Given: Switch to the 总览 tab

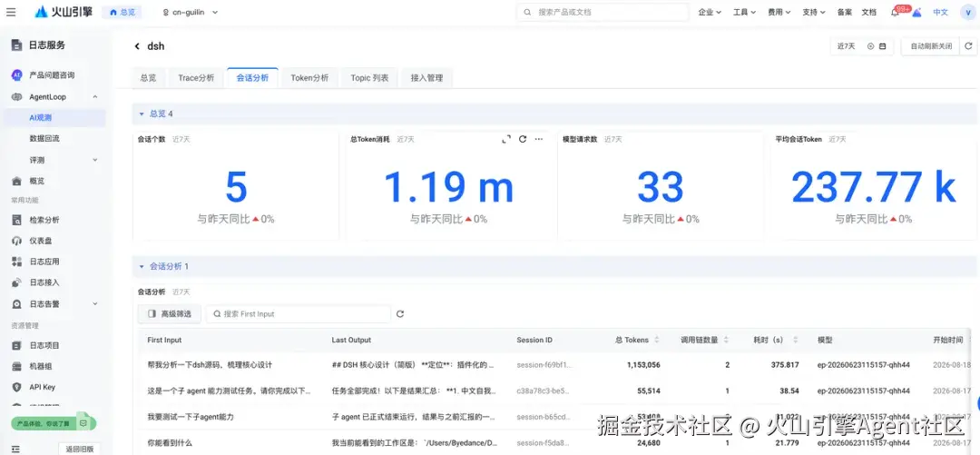Looking at the screenshot, I should point(148,78).
